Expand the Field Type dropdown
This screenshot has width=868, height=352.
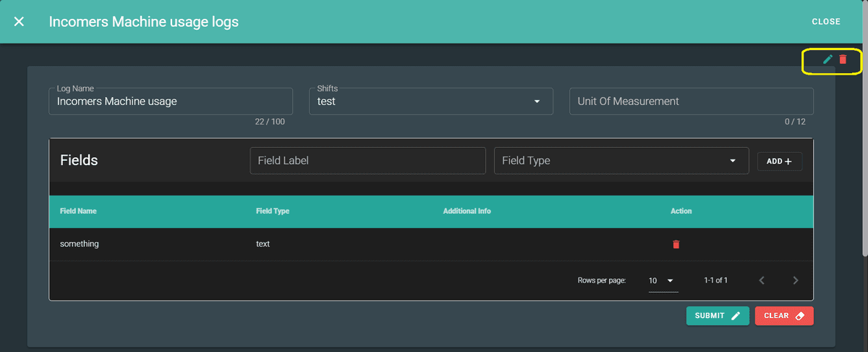click(732, 161)
